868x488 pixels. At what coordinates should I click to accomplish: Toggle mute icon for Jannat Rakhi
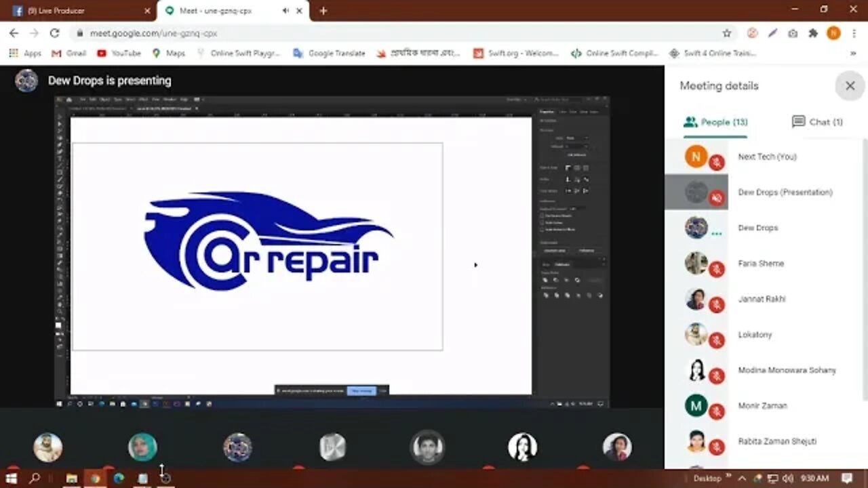[717, 305]
